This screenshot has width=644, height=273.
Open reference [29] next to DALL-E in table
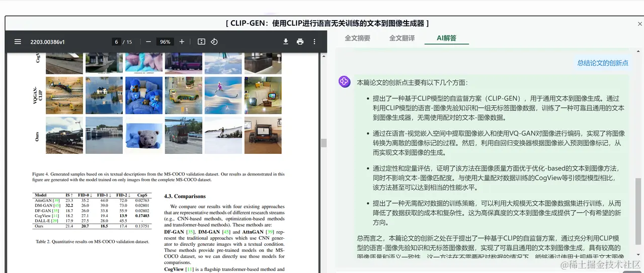coord(54,220)
